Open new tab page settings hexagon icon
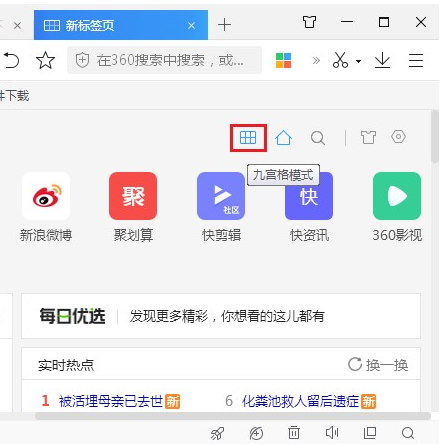Image resolution: width=441 pixels, height=445 pixels. click(x=398, y=137)
